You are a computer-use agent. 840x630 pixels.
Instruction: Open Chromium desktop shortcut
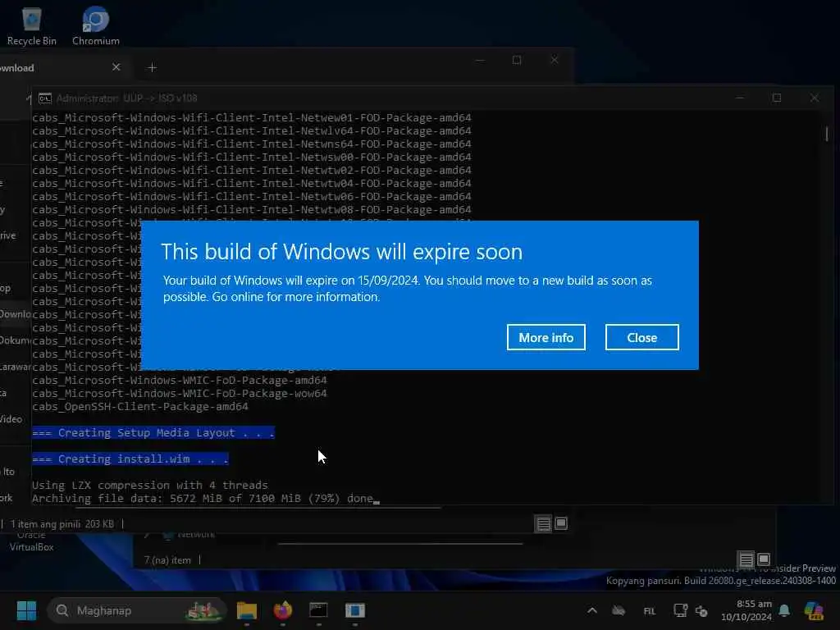click(x=95, y=26)
